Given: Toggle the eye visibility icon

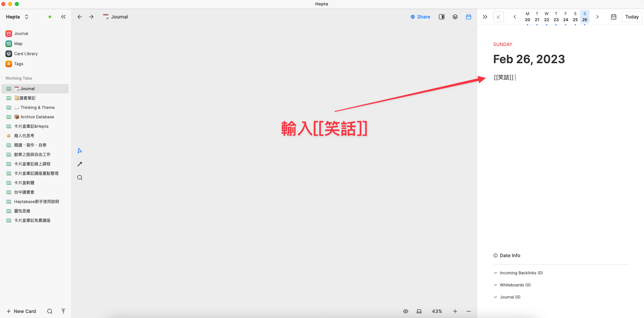Looking at the screenshot, I should tap(406, 311).
